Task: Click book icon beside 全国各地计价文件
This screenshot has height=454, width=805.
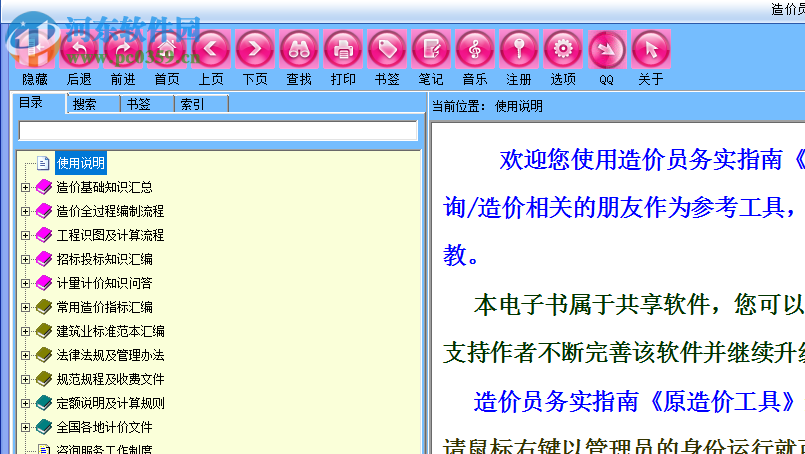Action: tap(44, 427)
